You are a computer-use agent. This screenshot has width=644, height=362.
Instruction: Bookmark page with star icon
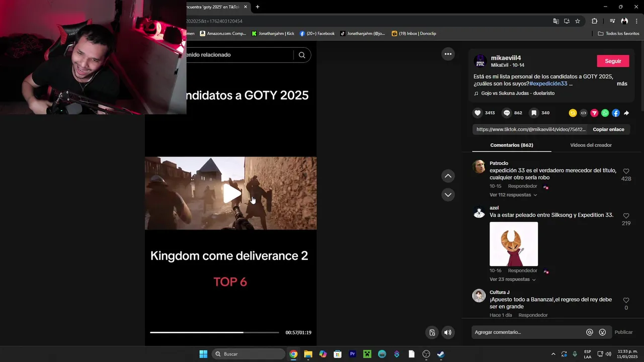578,21
